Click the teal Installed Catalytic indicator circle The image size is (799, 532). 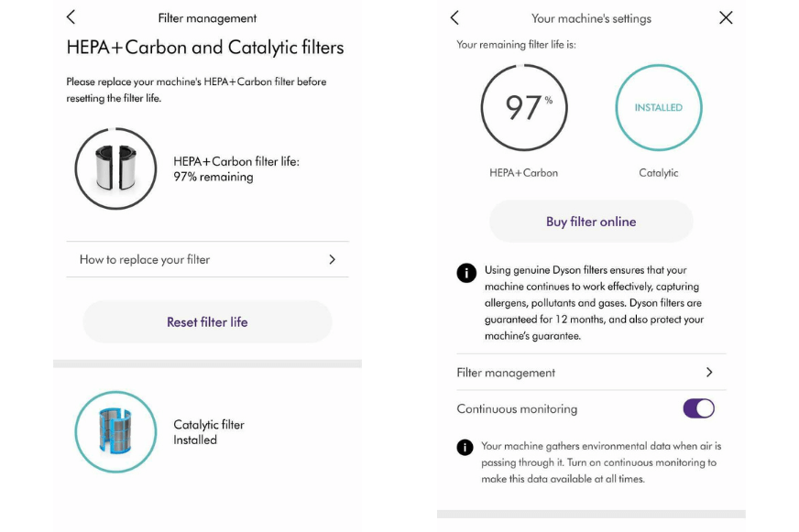pos(658,107)
